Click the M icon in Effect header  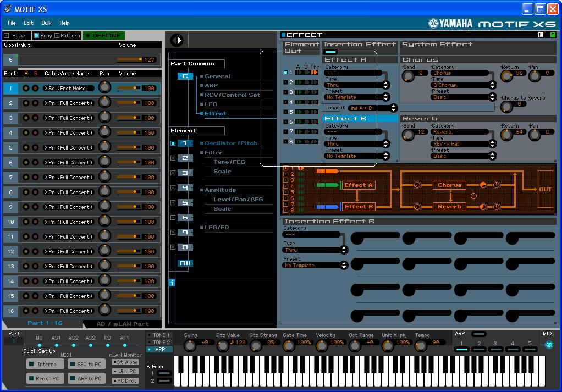[x=541, y=35]
